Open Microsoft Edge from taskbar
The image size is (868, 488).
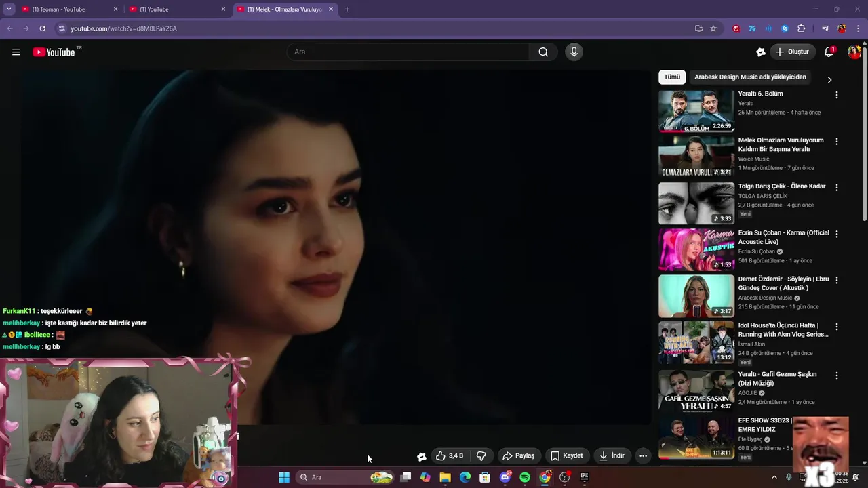(465, 477)
